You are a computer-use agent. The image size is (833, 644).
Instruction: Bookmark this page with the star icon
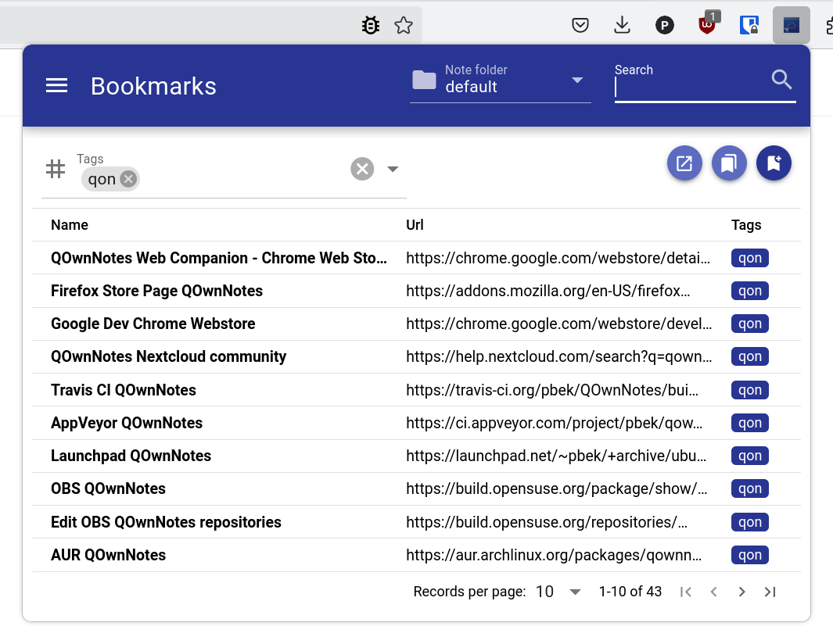pos(404,24)
